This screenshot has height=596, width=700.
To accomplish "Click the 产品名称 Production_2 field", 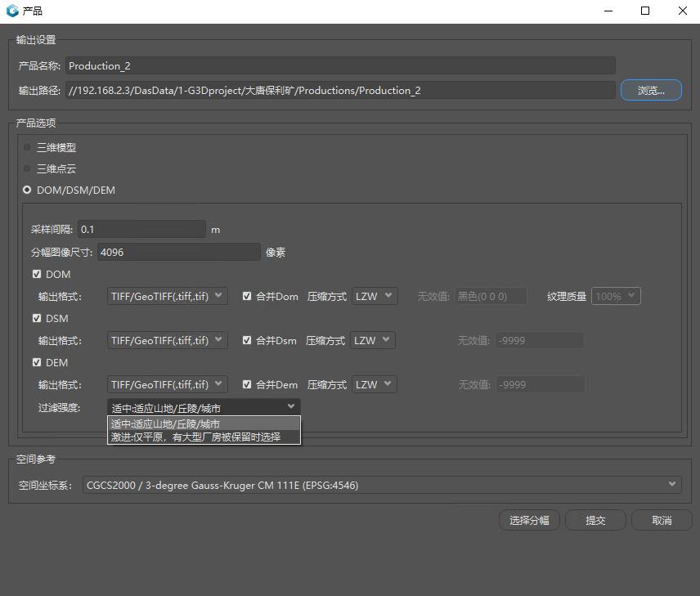I will tap(341, 65).
